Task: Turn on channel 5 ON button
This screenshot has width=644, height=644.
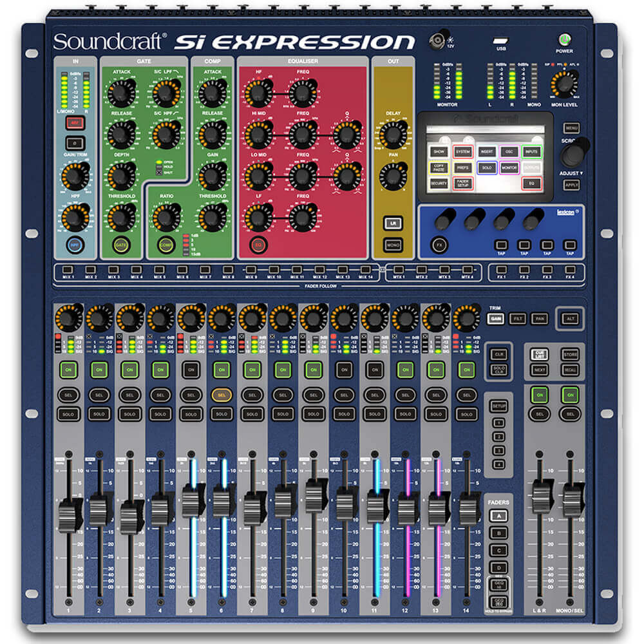Action: 191,370
